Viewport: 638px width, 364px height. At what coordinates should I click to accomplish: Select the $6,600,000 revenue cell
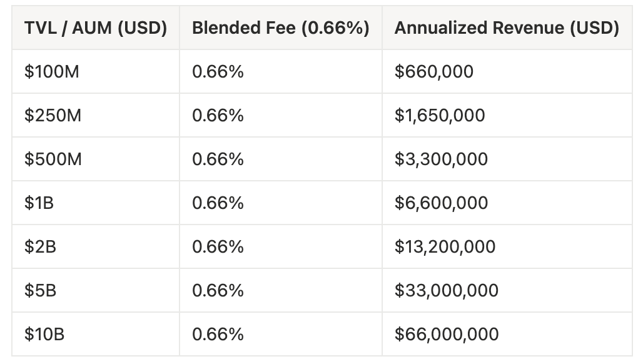point(441,203)
